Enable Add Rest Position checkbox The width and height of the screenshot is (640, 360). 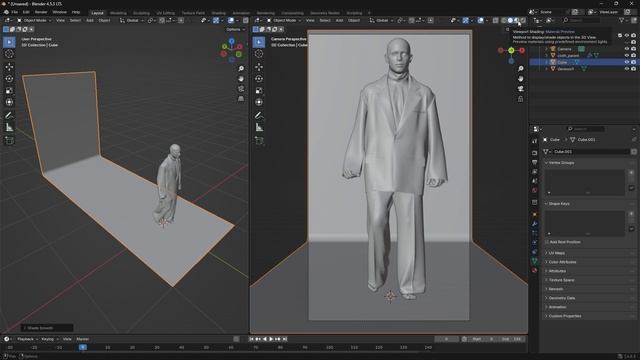547,242
